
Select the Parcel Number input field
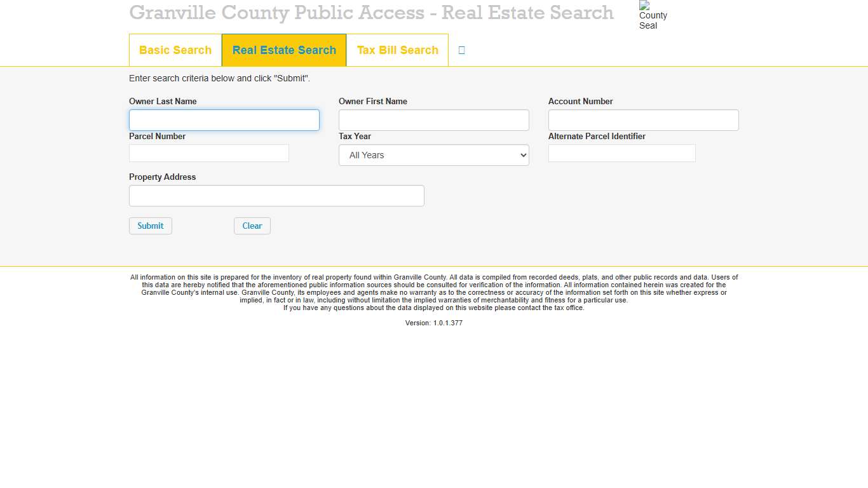[x=208, y=153]
